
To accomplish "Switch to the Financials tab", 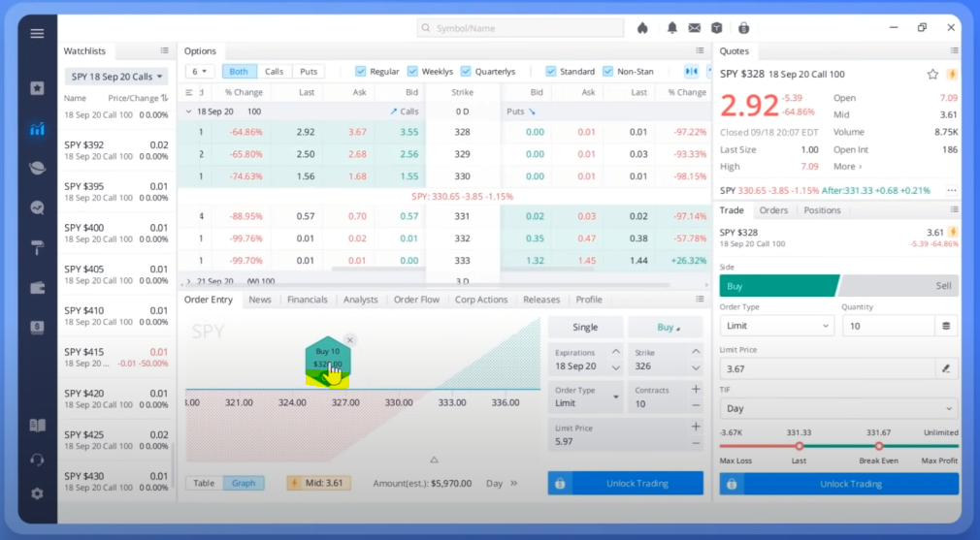I will tap(307, 300).
